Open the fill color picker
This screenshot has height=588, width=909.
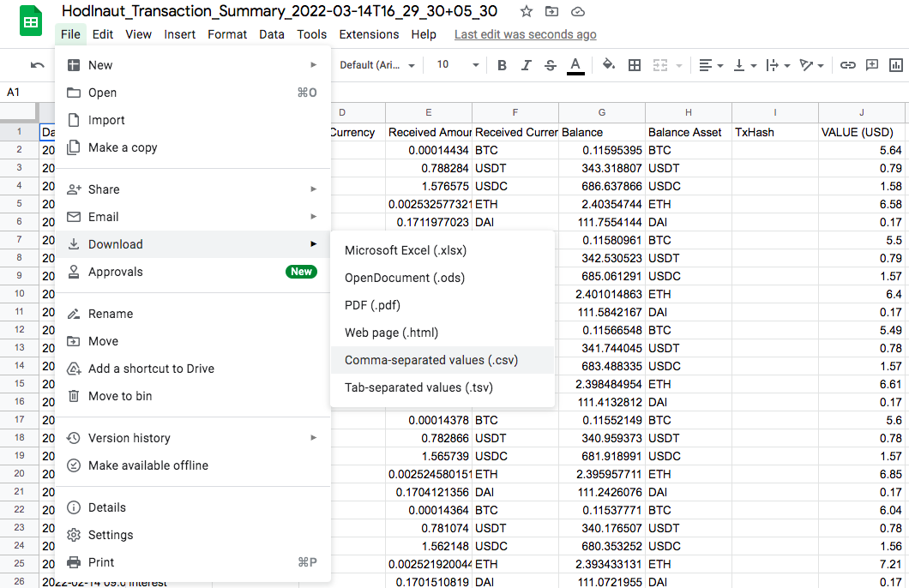pyautogui.click(x=608, y=65)
